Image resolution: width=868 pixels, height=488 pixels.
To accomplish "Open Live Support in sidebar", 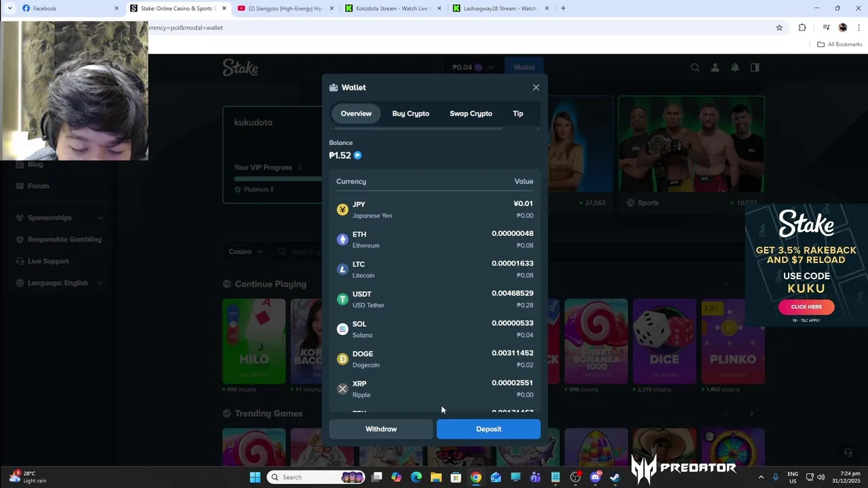I will tap(48, 261).
